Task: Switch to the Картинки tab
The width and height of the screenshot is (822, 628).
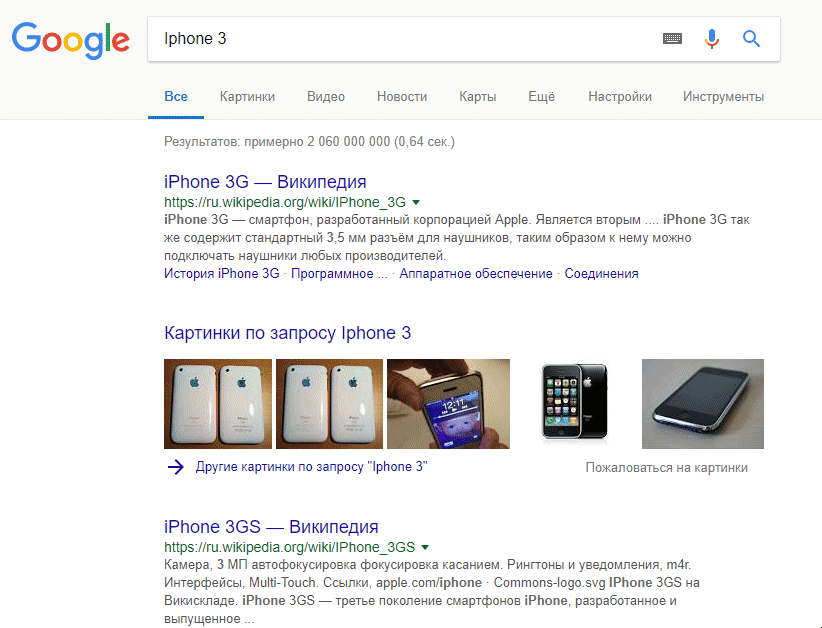Action: click(247, 96)
